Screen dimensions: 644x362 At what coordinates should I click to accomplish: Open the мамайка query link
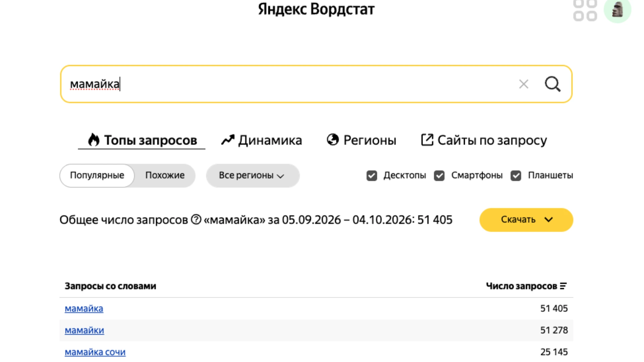pos(84,308)
